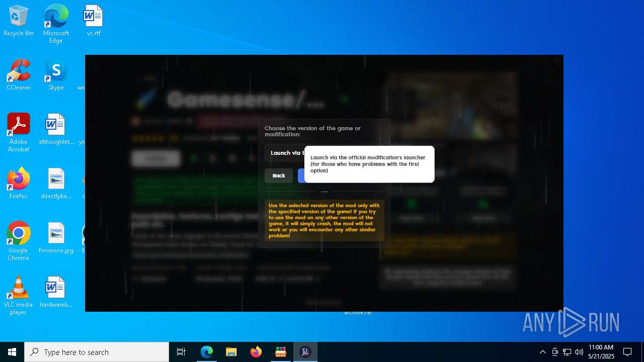Select firmnone.jpg on desktop
644x362 pixels.
click(x=56, y=238)
